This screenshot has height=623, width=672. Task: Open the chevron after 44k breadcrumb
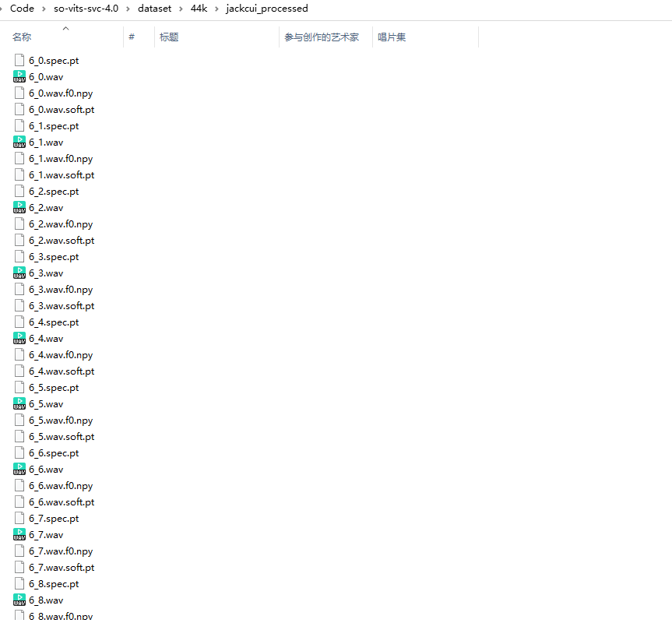216,9
